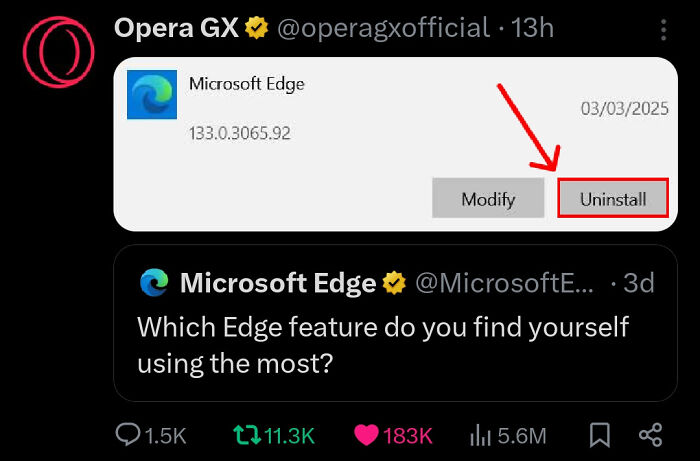Bookmark this post

point(600,435)
